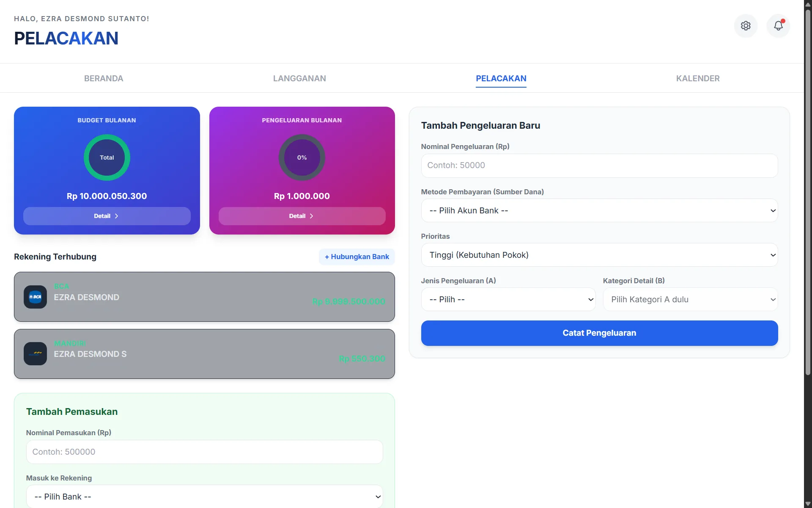812x508 pixels.
Task: Focus the Nominal Pengeluaran input field
Action: coord(599,166)
